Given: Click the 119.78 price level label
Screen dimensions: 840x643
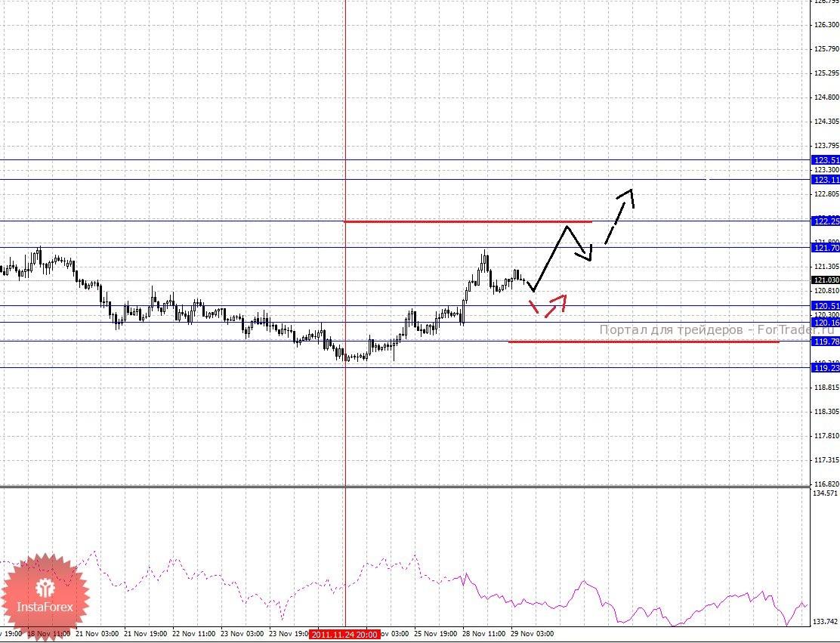Looking at the screenshot, I should 826,342.
